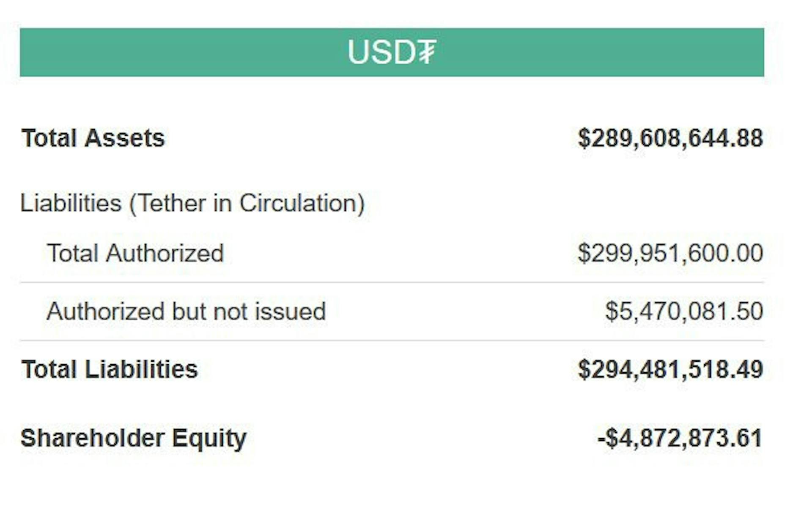Select the $294,481,518.49 liabilities value
Screen dimensions: 812x505
coord(670,369)
